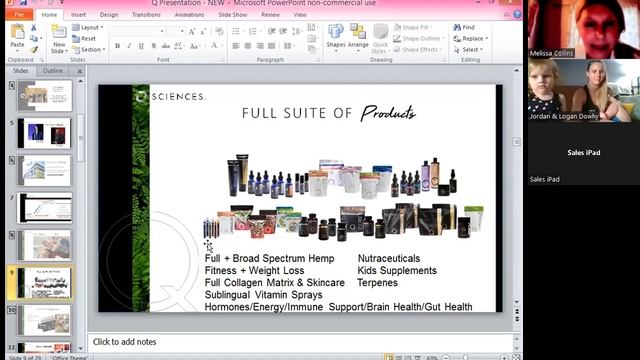This screenshot has height=360, width=640.
Task: Center text in Paragraph group
Action: pyautogui.click(x=248, y=46)
